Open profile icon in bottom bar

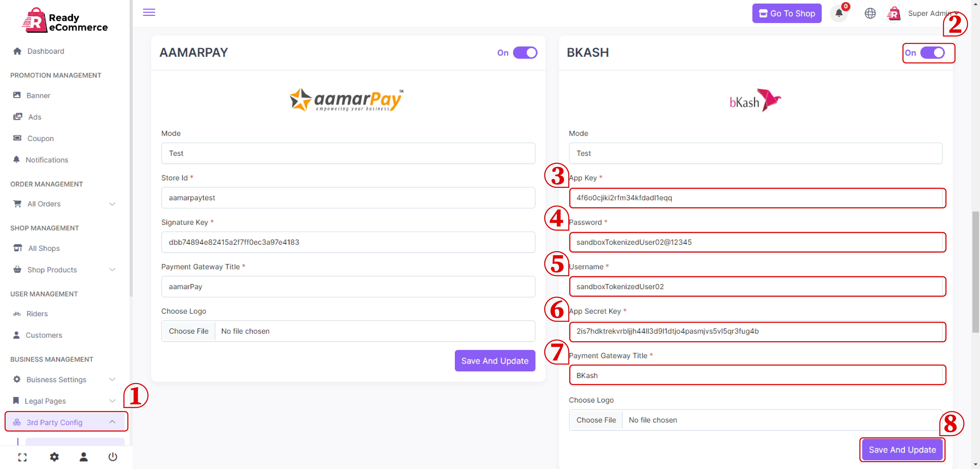coord(84,457)
